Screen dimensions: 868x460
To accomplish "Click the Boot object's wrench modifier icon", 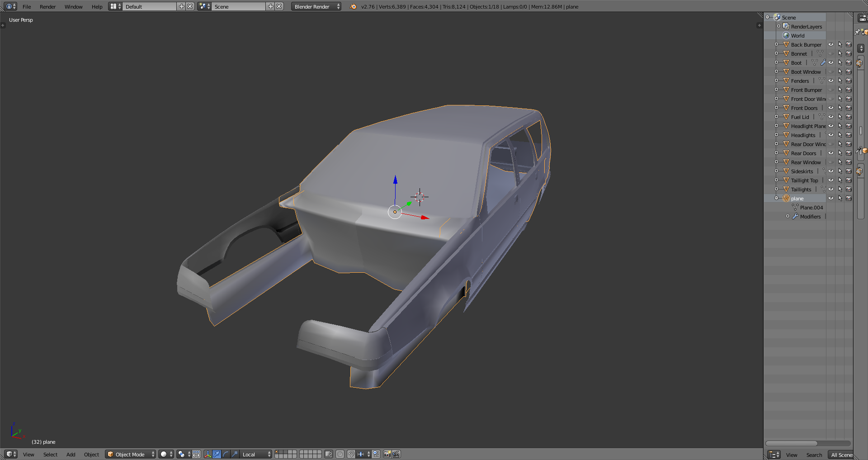I will 823,62.
